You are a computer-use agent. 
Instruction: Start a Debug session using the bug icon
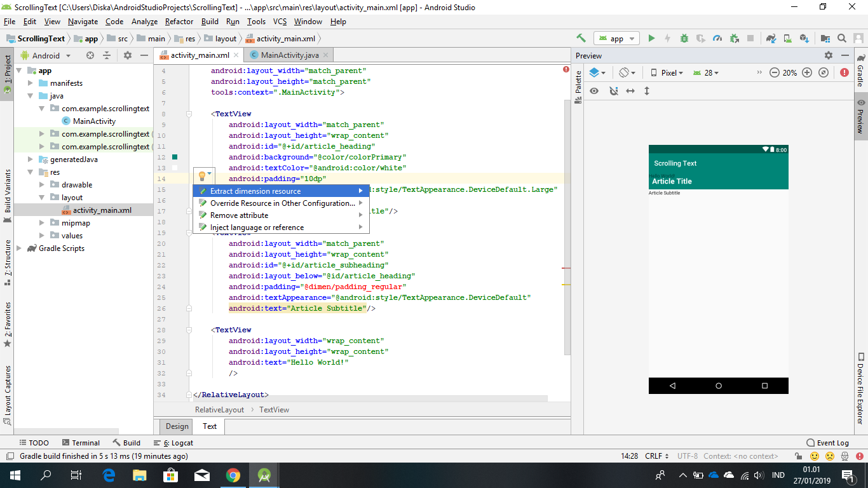[684, 38]
